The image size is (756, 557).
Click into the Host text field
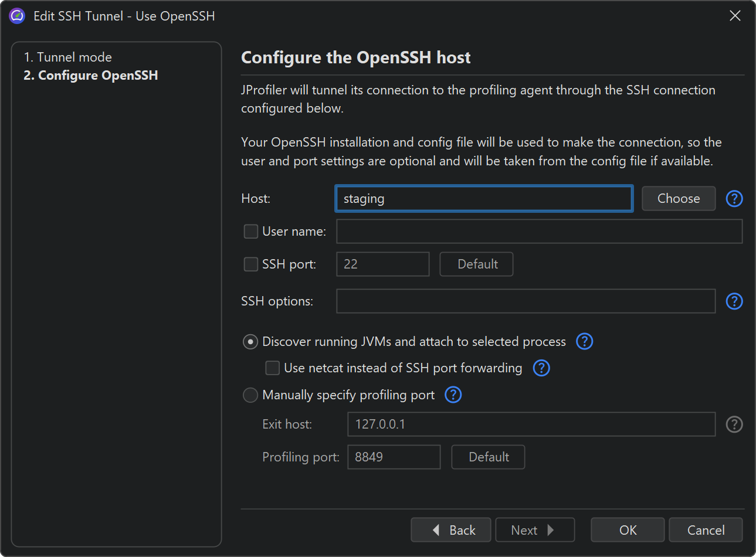point(484,199)
